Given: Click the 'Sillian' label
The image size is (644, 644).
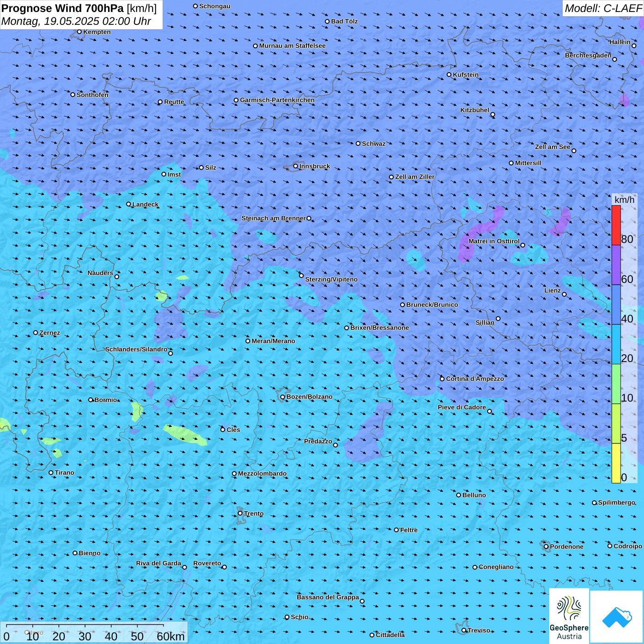Looking at the screenshot, I should pos(485,322).
